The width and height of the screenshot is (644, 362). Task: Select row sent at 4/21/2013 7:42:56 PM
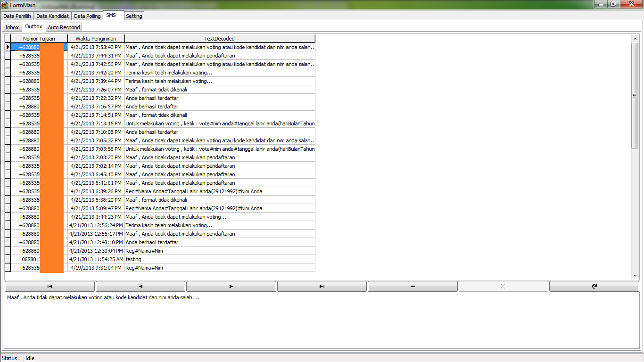tap(160, 64)
